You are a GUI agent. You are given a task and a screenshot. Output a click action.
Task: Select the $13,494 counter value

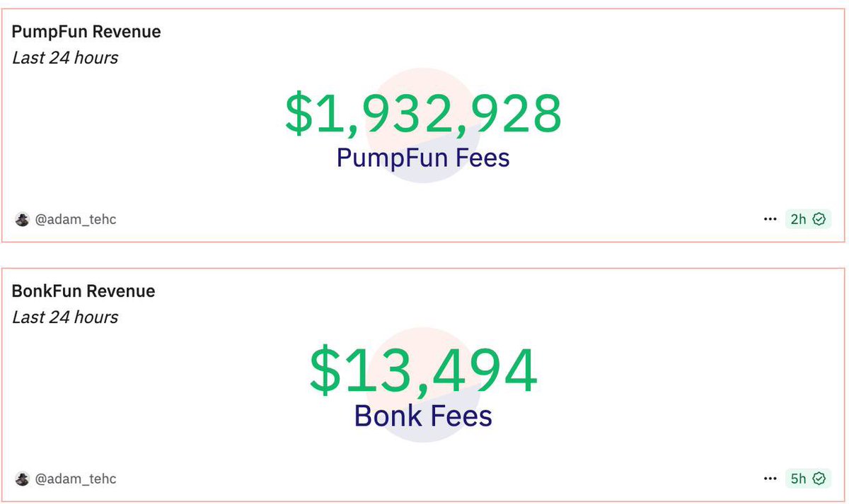423,372
